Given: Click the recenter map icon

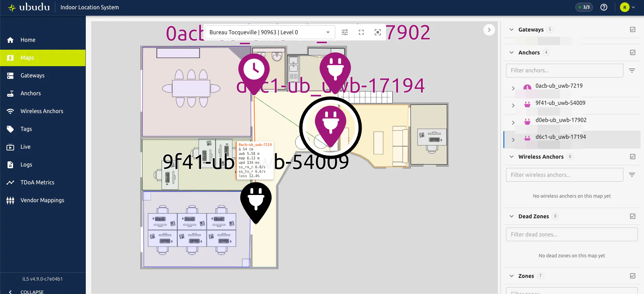Looking at the screenshot, I should (378, 32).
